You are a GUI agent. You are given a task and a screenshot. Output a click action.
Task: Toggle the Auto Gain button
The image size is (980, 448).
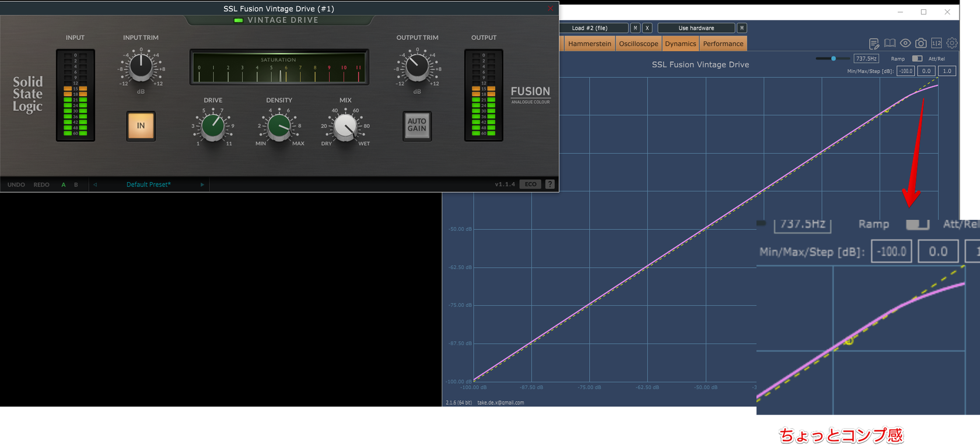[417, 126]
